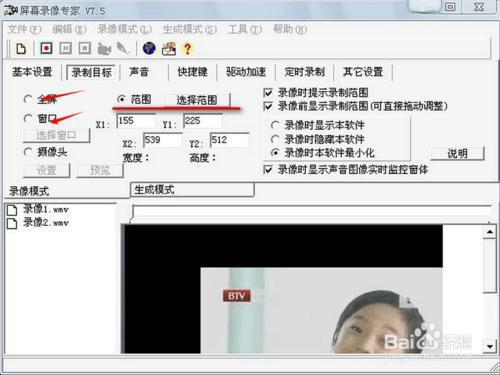Image resolution: width=500 pixels, height=375 pixels.
Task: Click the X1 coordinate input field
Action: pyautogui.click(x=136, y=121)
